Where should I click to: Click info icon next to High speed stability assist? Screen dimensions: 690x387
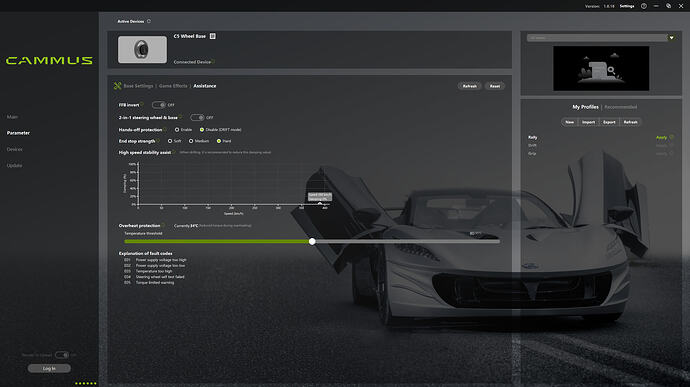tap(174, 152)
